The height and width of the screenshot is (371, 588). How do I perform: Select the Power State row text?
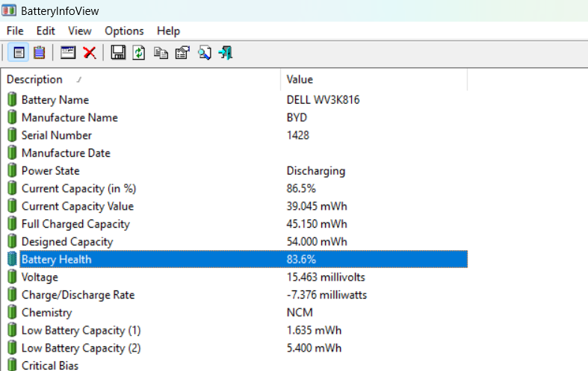tap(51, 170)
